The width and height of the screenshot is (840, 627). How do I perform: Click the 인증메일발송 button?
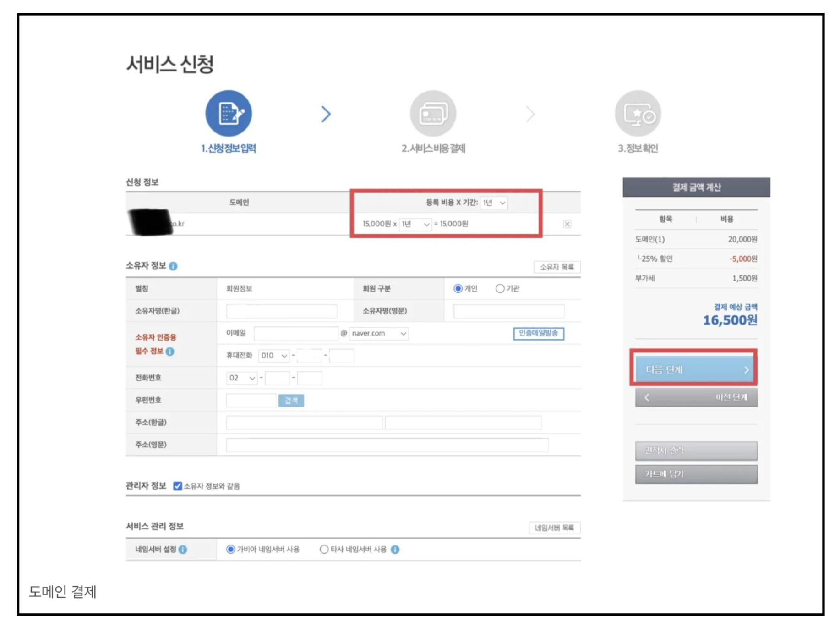click(539, 333)
